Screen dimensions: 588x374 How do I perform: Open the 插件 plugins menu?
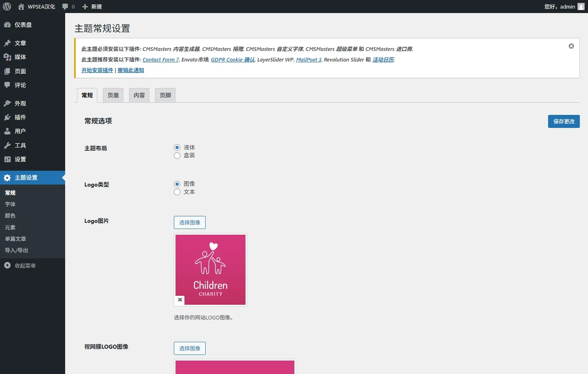[20, 117]
